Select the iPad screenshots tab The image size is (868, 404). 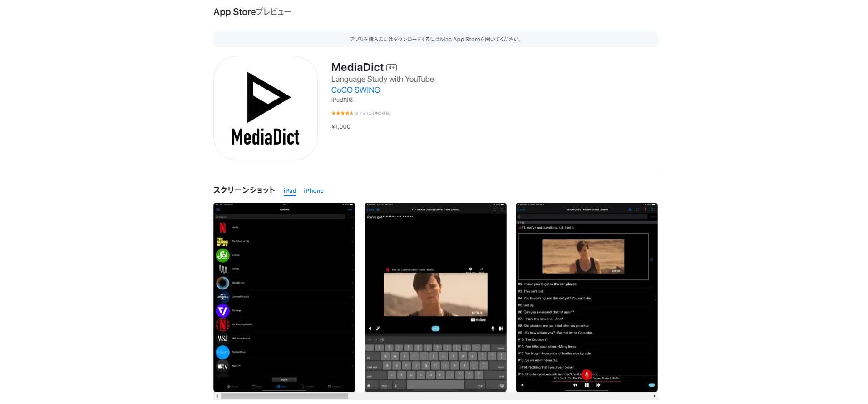[290, 190]
